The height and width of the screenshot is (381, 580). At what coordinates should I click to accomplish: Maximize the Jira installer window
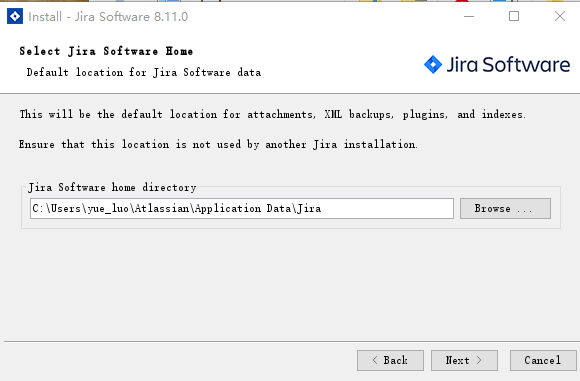click(x=514, y=16)
